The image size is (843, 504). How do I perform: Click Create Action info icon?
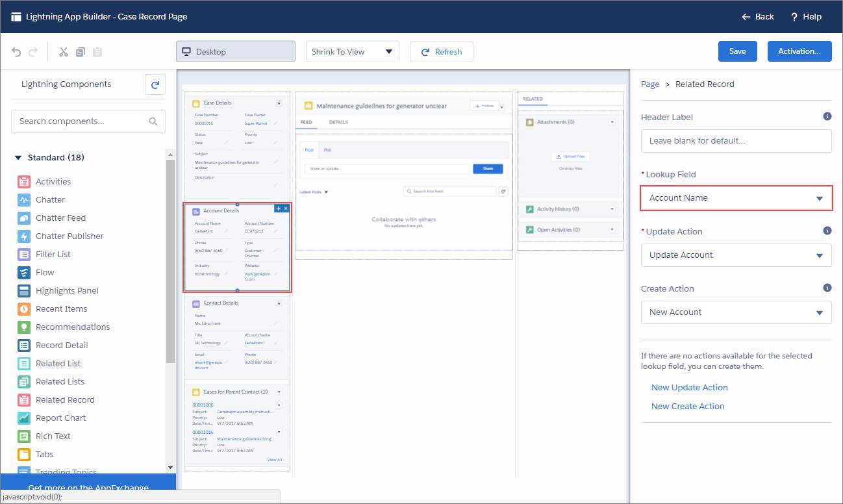click(x=827, y=288)
